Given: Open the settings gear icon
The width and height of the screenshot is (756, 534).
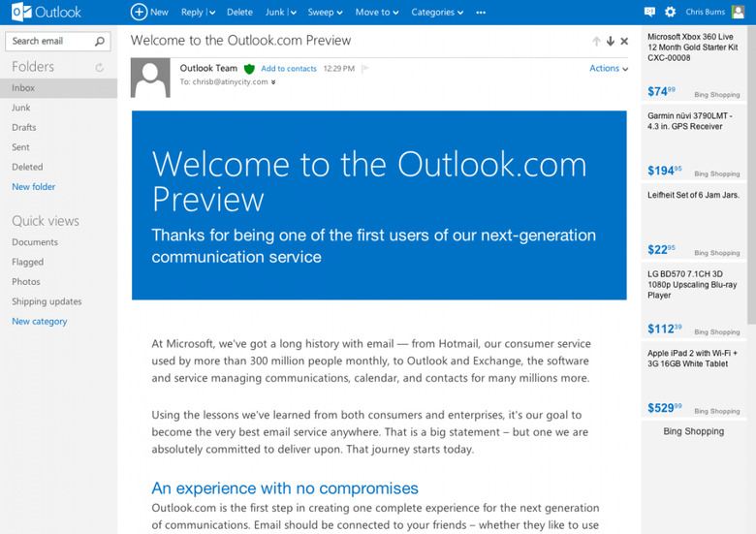Looking at the screenshot, I should (670, 12).
